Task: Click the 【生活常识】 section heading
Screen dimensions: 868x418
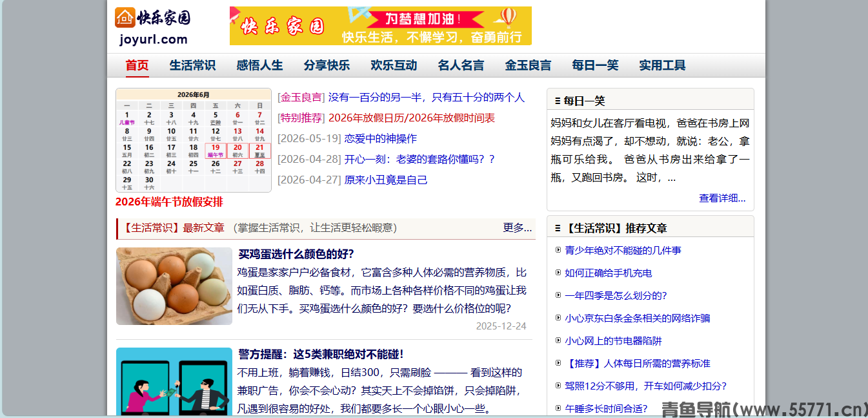Action: tap(151, 228)
